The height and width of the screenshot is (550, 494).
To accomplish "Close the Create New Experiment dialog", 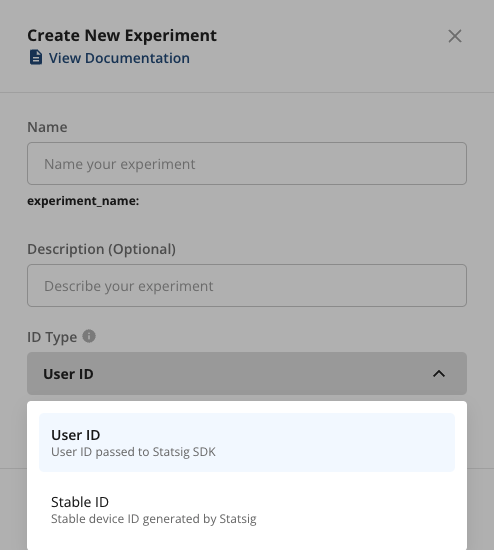I will coord(455,36).
